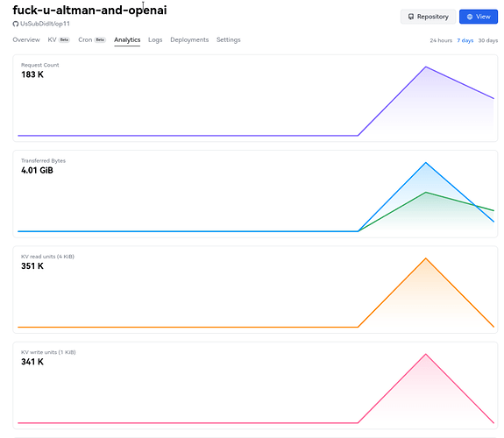Select the Analytics tab

[x=127, y=39]
